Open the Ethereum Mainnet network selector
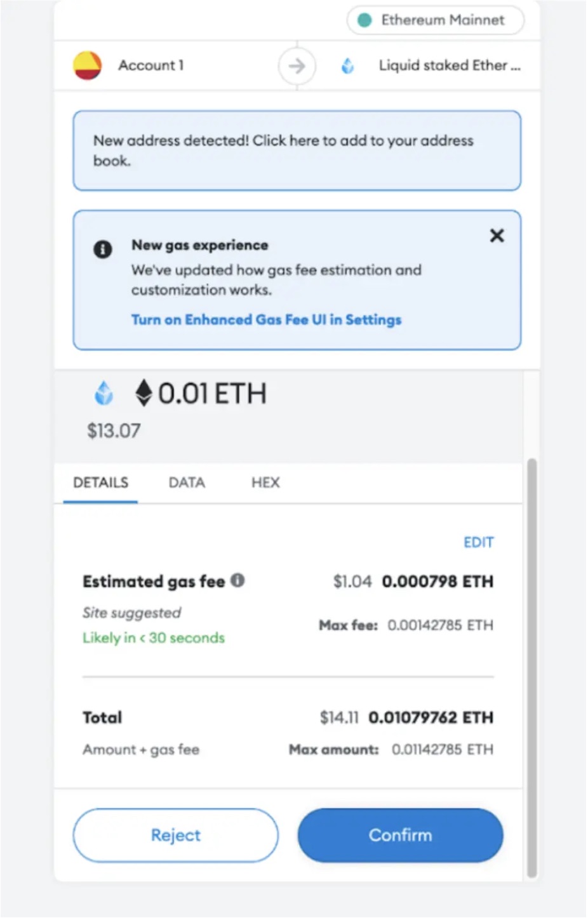Image resolution: width=588 pixels, height=918 pixels. [435, 20]
